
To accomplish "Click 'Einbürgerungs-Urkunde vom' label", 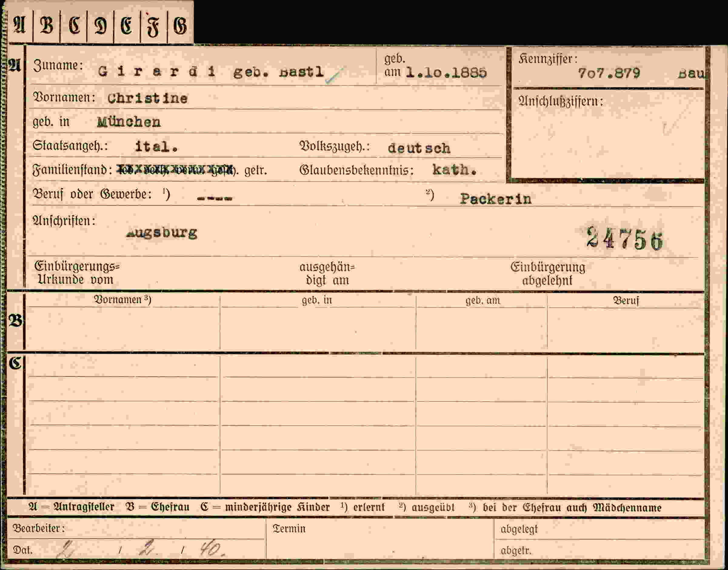I will point(76,273).
